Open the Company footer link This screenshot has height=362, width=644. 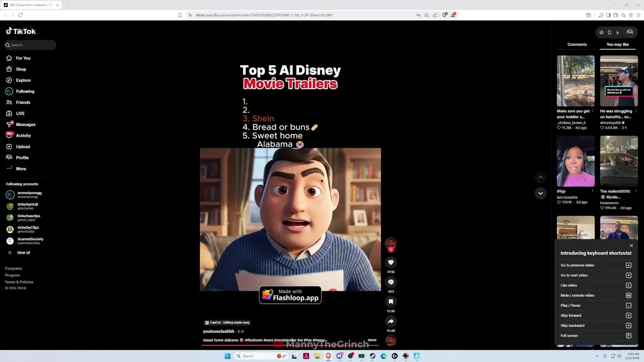(14, 268)
